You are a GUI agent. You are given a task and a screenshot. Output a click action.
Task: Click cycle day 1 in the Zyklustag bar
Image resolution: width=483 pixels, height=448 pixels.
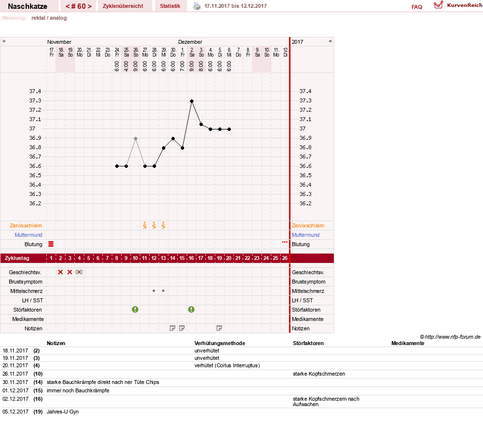51,258
